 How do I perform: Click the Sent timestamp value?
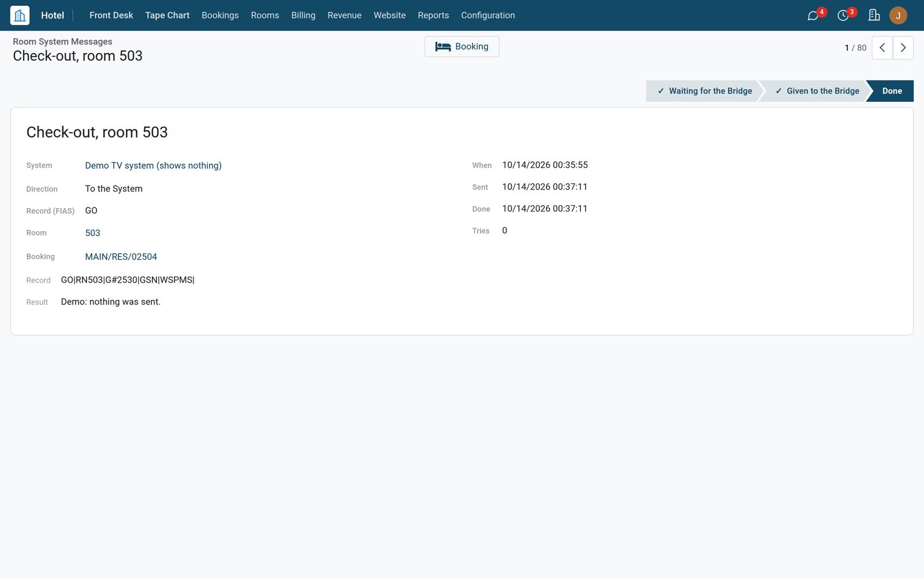(545, 187)
